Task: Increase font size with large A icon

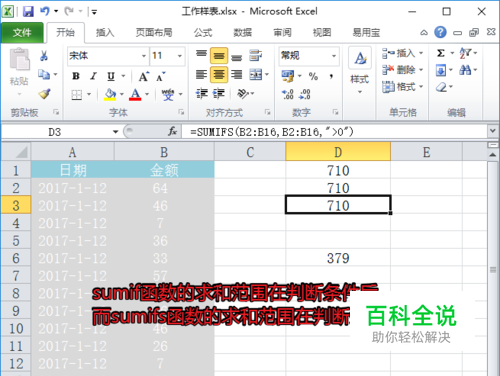Action: click(x=144, y=77)
